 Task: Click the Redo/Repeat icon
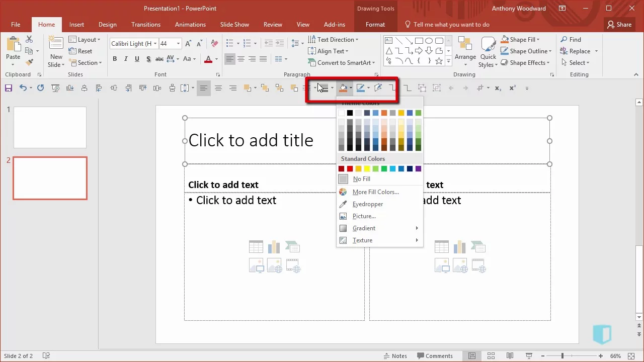coord(40,88)
